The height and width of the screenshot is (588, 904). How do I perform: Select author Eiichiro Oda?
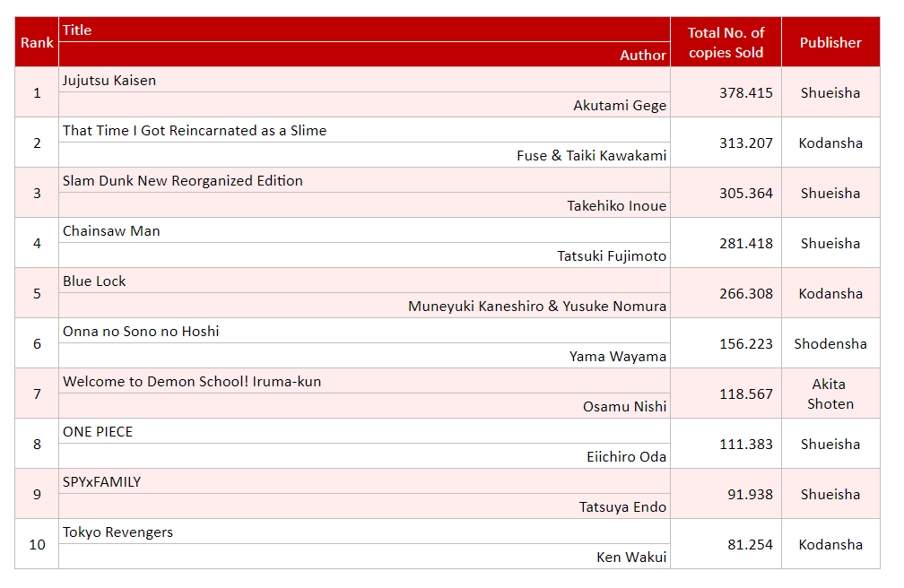tap(626, 456)
